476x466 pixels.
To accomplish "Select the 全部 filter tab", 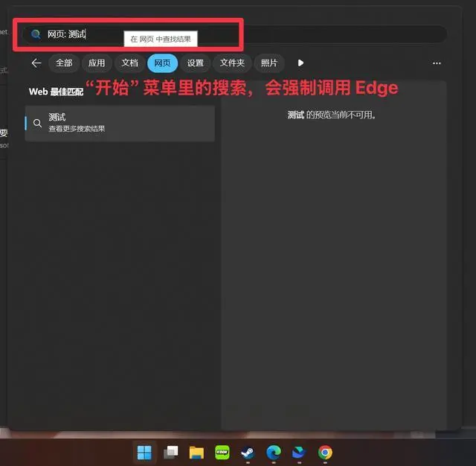I will [x=64, y=63].
